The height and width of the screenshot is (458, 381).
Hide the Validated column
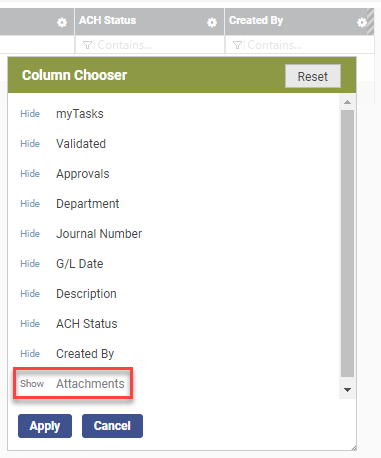click(30, 144)
